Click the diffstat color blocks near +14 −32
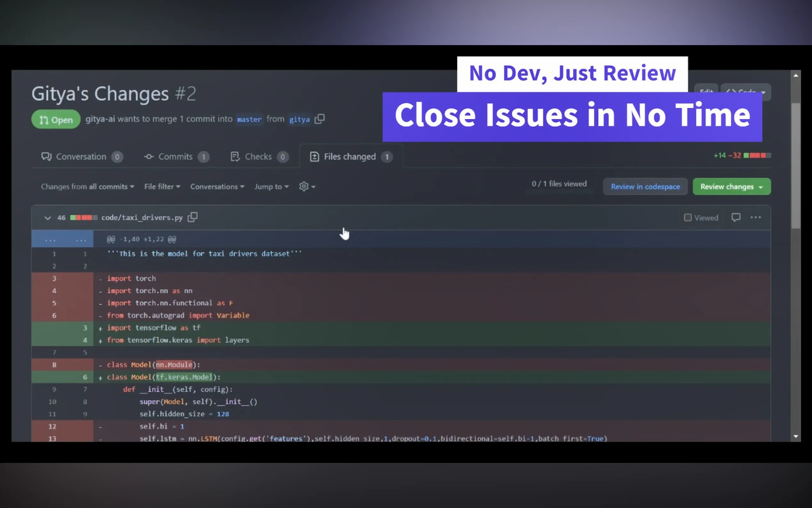 coord(757,155)
